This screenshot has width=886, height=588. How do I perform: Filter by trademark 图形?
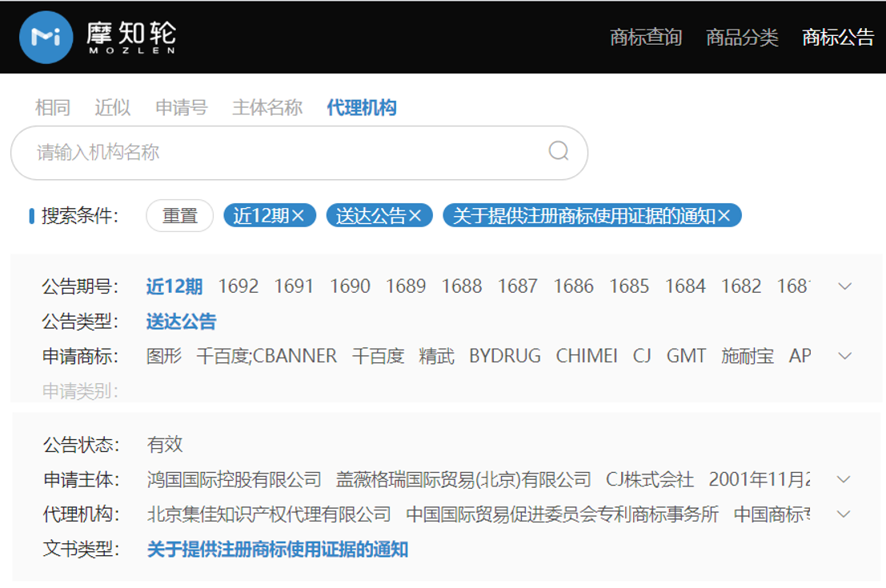164,356
